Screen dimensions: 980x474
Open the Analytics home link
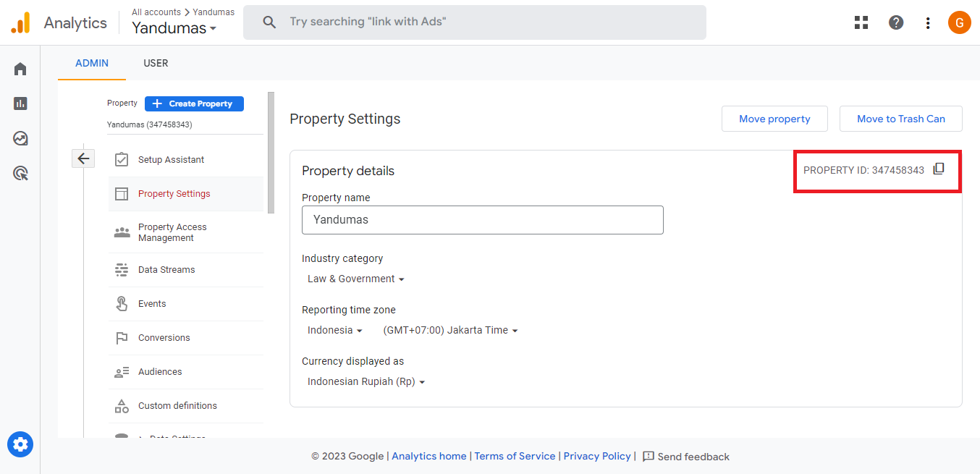pyautogui.click(x=429, y=456)
